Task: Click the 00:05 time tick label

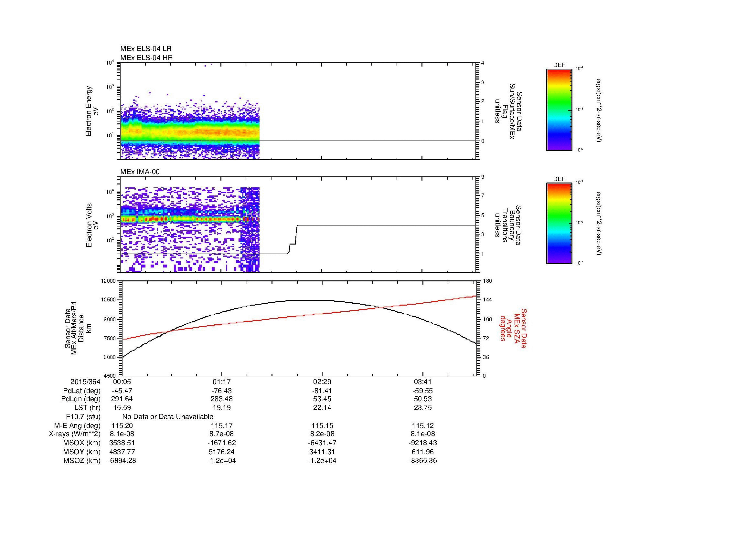Action: (122, 382)
